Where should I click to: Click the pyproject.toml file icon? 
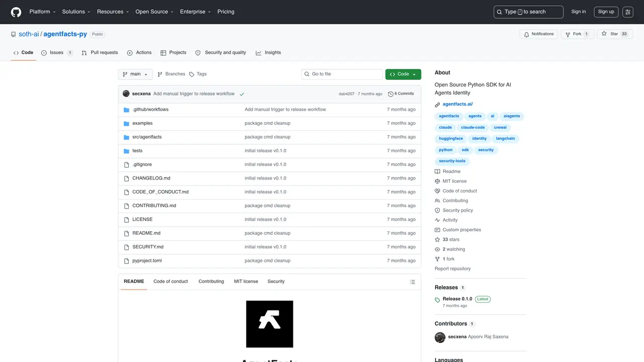pos(127,260)
